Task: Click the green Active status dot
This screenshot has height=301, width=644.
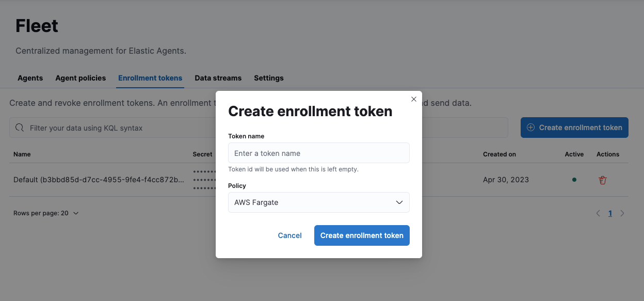Action: click(x=574, y=180)
